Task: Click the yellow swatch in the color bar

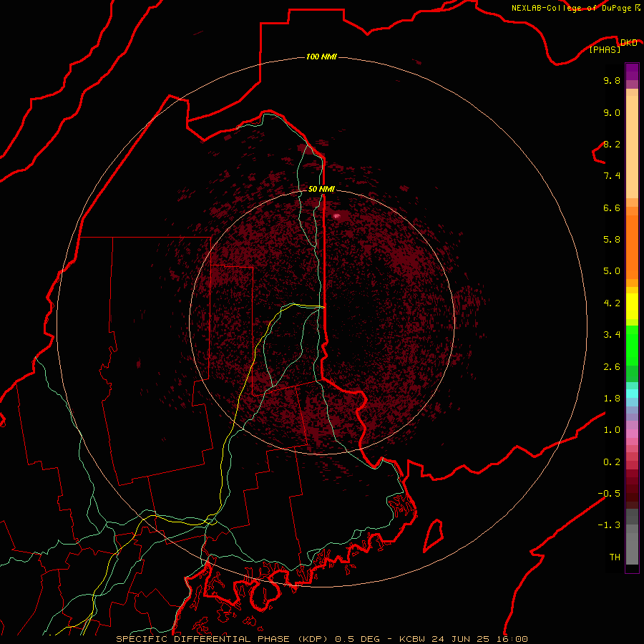Action: tap(632, 306)
